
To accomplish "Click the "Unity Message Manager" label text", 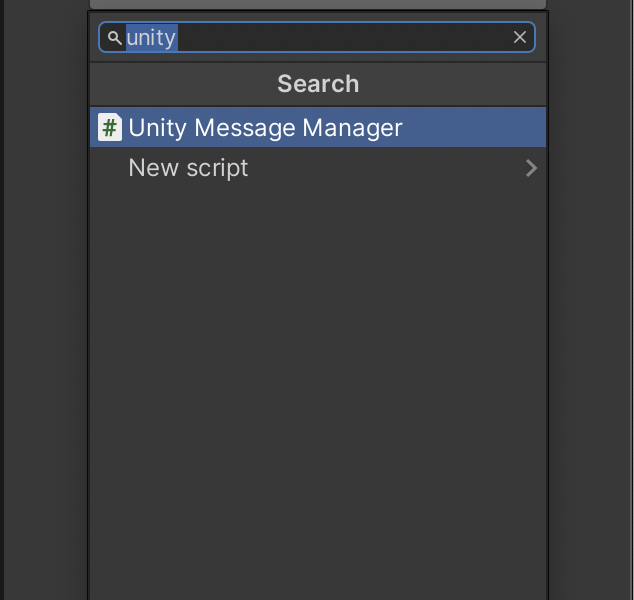I will 265,128.
